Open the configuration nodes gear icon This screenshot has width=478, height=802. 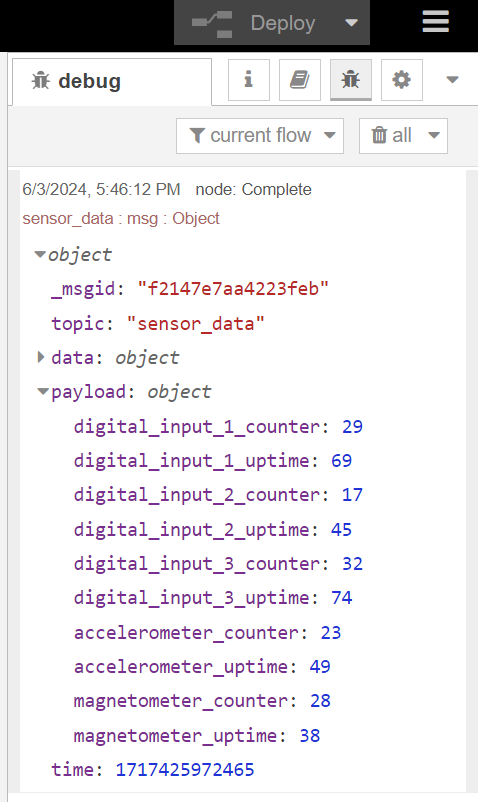click(x=402, y=80)
